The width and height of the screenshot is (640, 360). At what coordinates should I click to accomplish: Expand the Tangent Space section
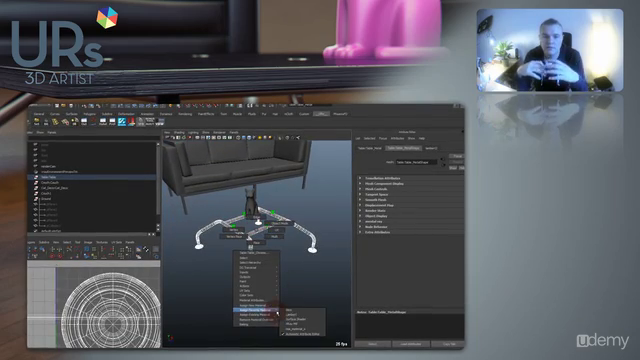point(360,194)
